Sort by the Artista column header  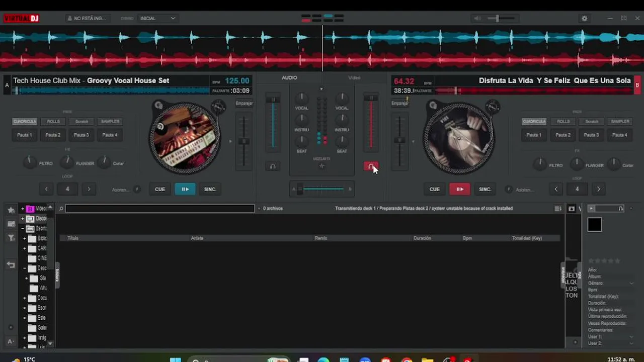click(x=197, y=238)
